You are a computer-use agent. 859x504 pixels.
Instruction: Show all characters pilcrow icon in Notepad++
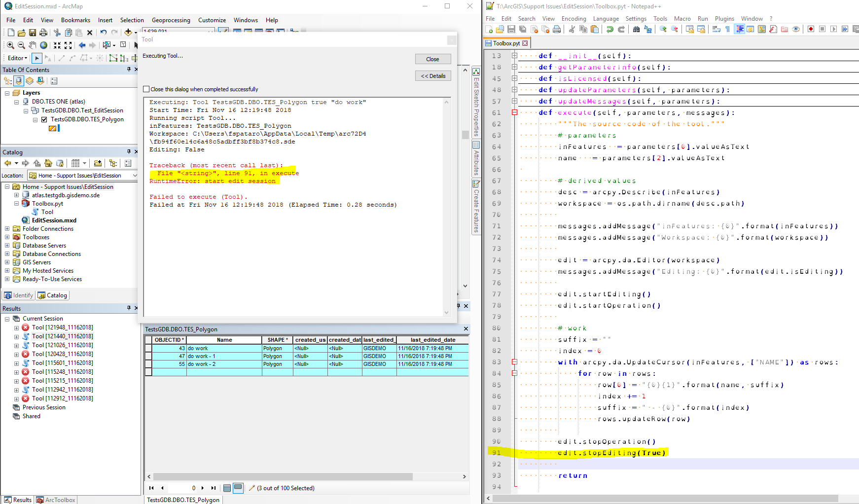pos(727,30)
